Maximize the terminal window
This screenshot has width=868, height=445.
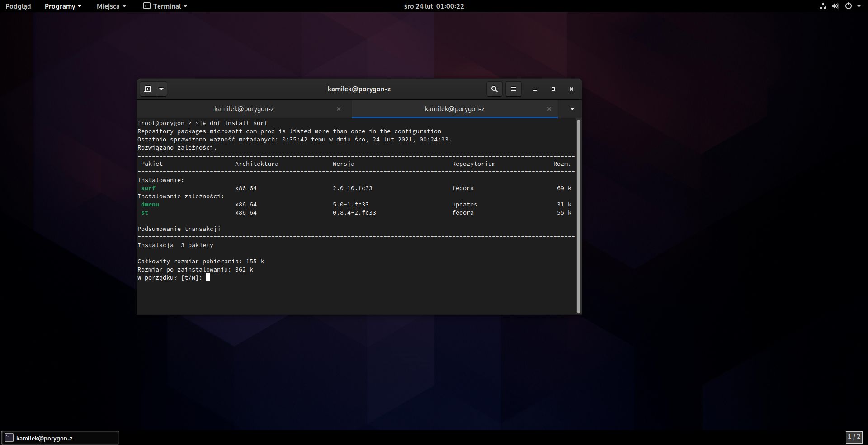553,89
